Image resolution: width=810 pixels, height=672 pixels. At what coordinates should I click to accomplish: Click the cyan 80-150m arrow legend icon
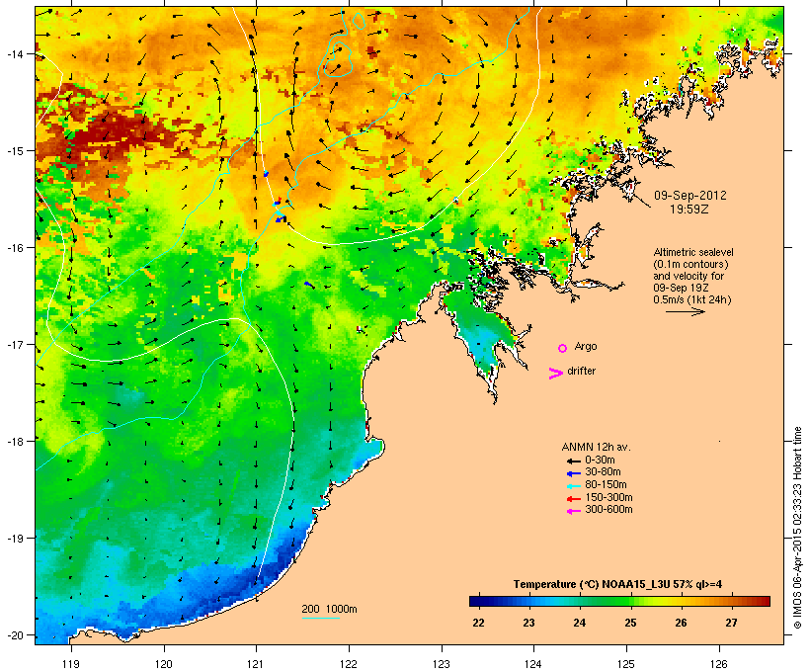pos(573,486)
